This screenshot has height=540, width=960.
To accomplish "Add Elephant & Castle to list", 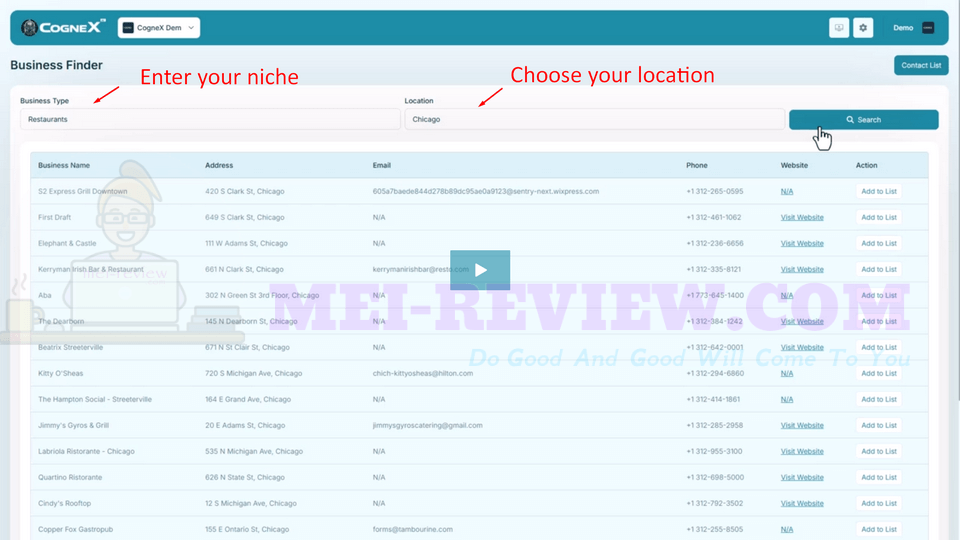I will [879, 243].
